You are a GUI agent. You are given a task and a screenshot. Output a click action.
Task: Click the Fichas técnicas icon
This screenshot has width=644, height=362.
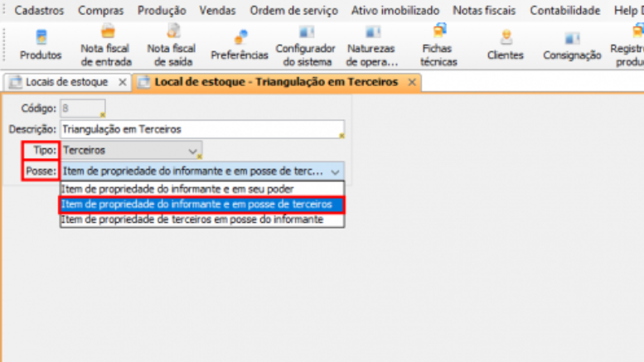click(438, 44)
